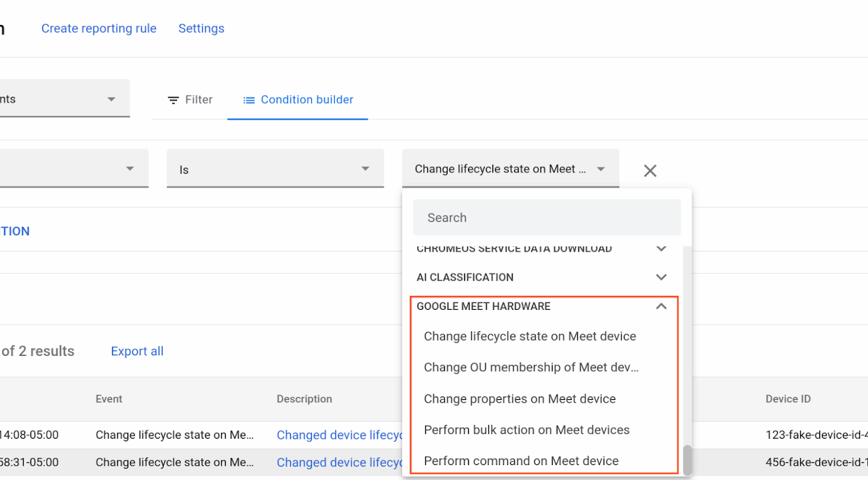Select 'Change properties on Meet device'
The image size is (868, 480).
pyautogui.click(x=520, y=399)
